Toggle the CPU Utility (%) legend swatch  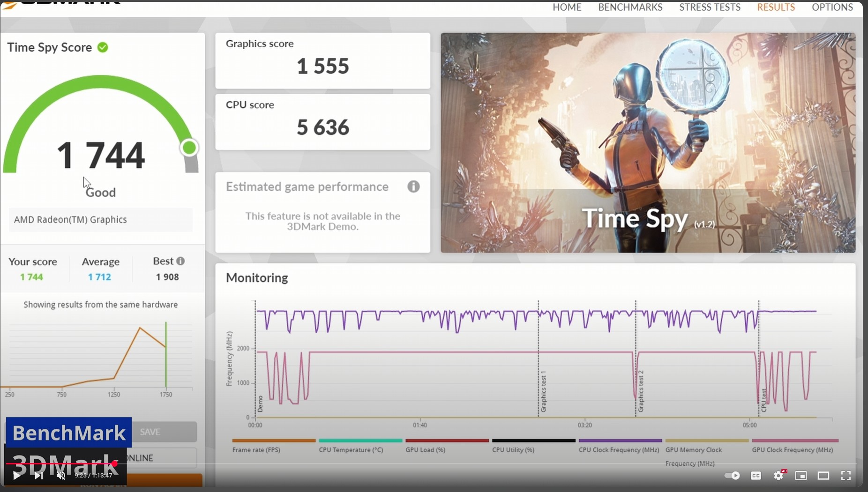(x=533, y=440)
